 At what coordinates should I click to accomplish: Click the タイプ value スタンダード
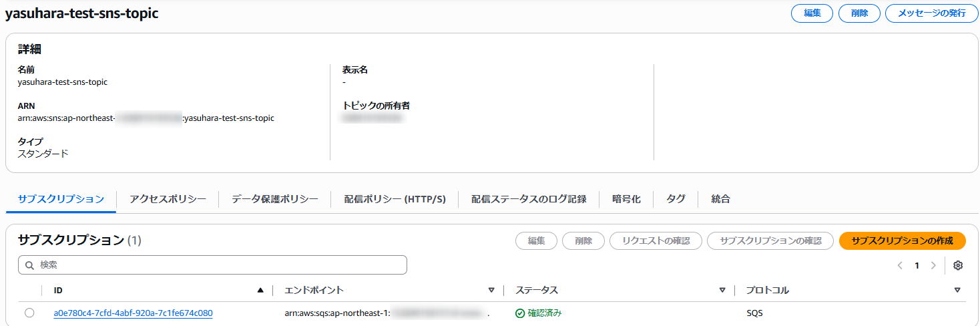tap(43, 154)
